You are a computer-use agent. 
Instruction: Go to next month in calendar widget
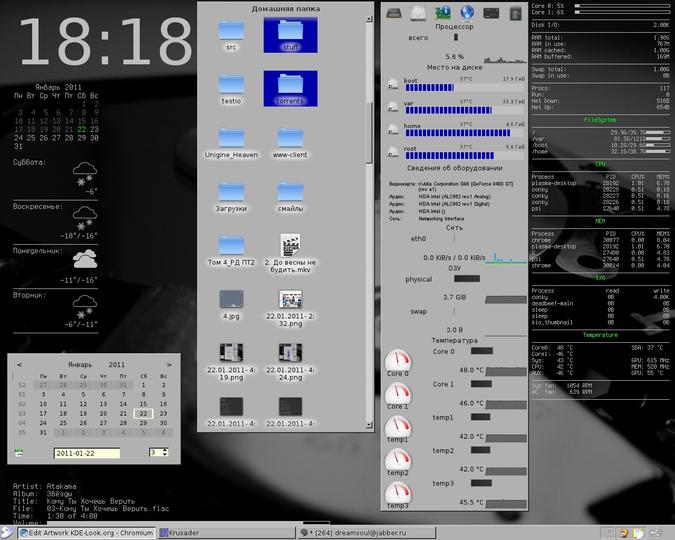[169, 365]
